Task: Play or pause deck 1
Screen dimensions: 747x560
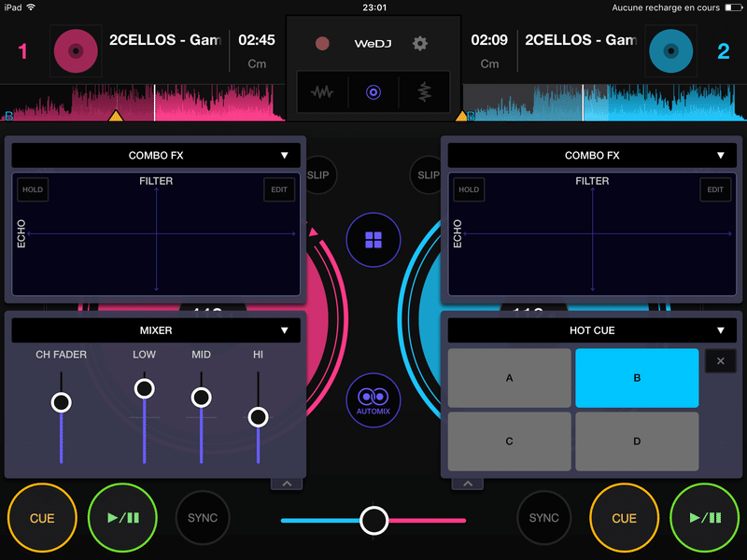Action: click(x=123, y=518)
